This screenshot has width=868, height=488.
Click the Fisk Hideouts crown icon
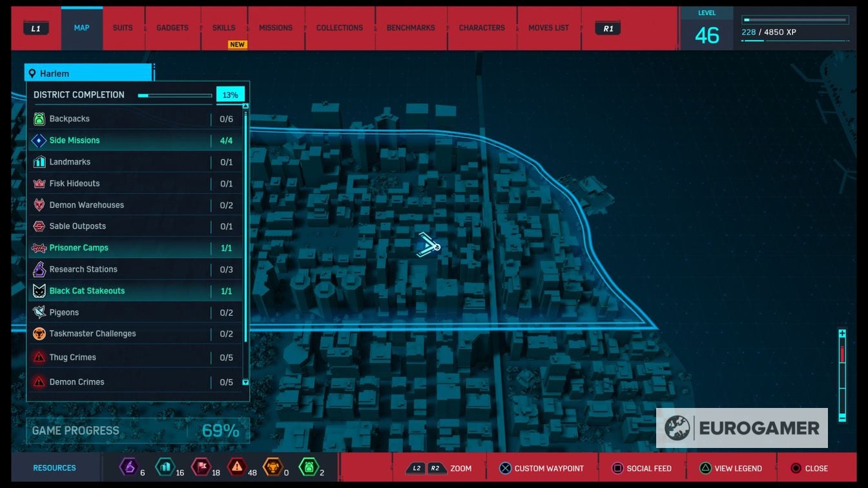coord(39,183)
